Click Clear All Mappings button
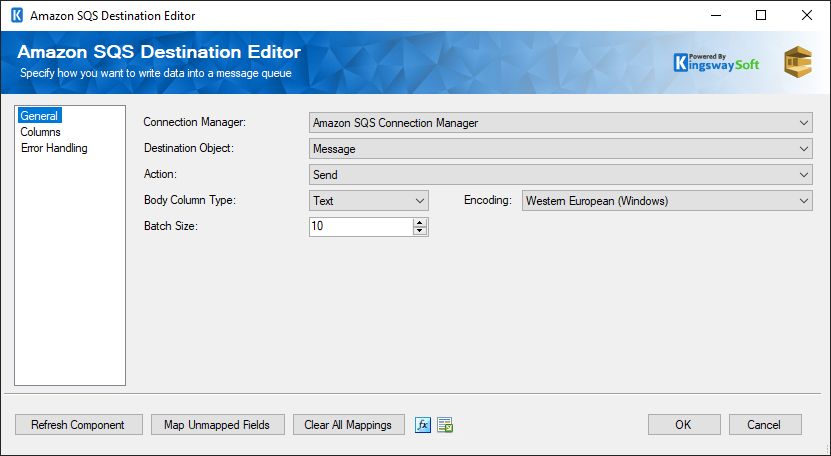 click(x=348, y=425)
